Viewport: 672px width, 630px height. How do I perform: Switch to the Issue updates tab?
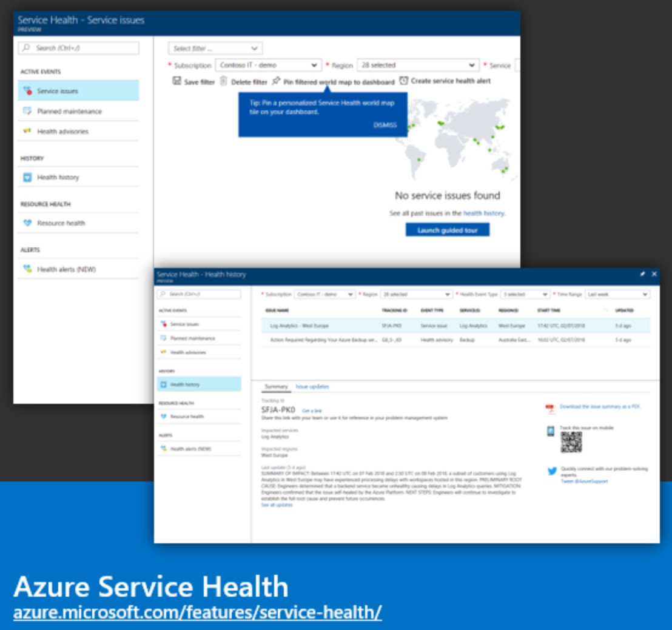coord(312,386)
